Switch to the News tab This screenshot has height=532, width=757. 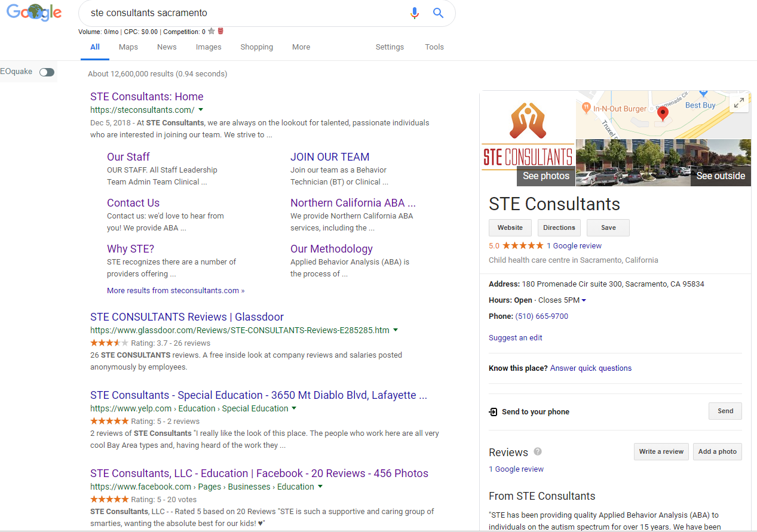click(167, 47)
